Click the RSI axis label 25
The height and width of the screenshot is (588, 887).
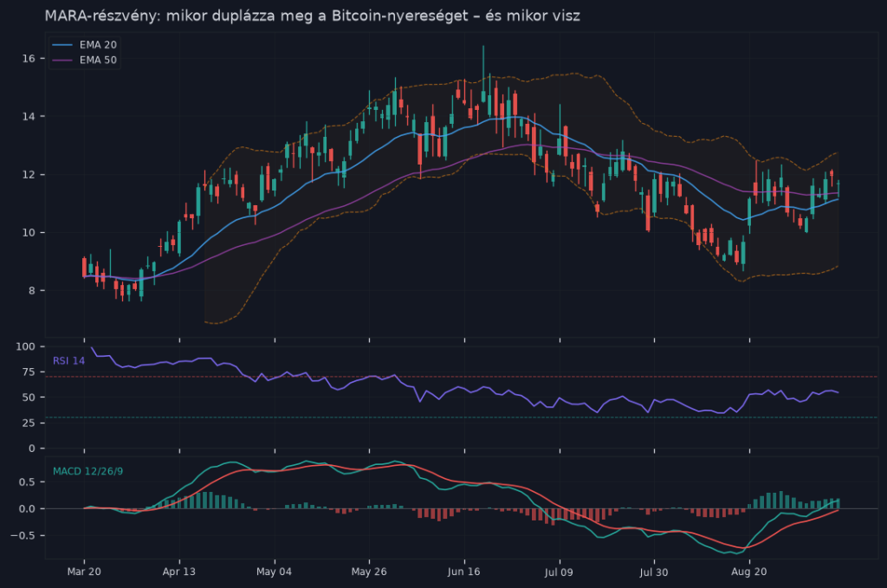(29, 423)
